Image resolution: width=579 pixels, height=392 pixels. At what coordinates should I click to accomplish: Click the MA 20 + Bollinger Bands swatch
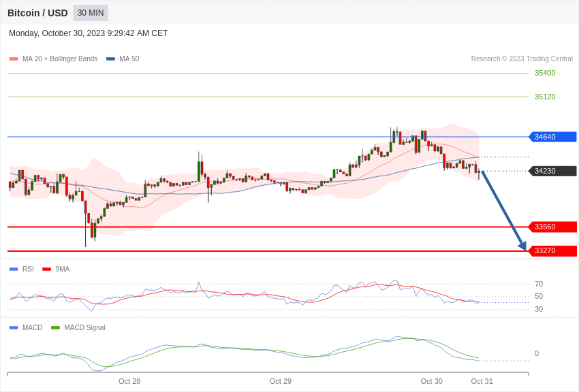point(14,59)
